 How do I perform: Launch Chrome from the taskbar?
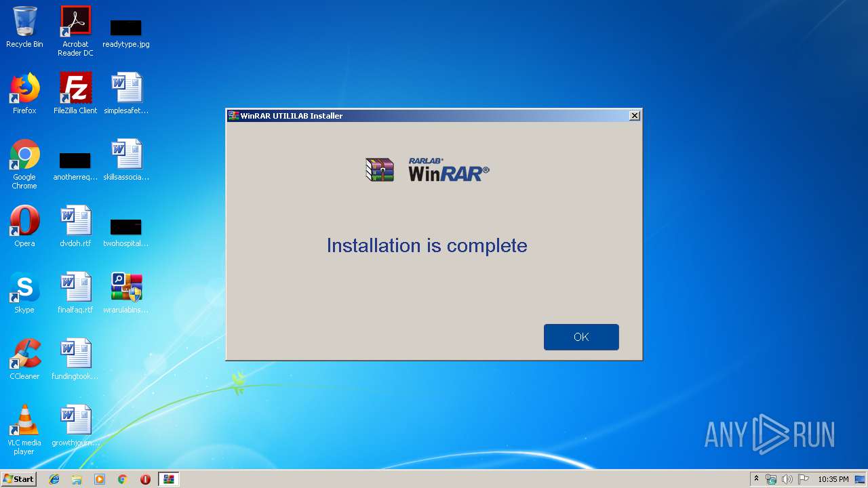(x=123, y=479)
